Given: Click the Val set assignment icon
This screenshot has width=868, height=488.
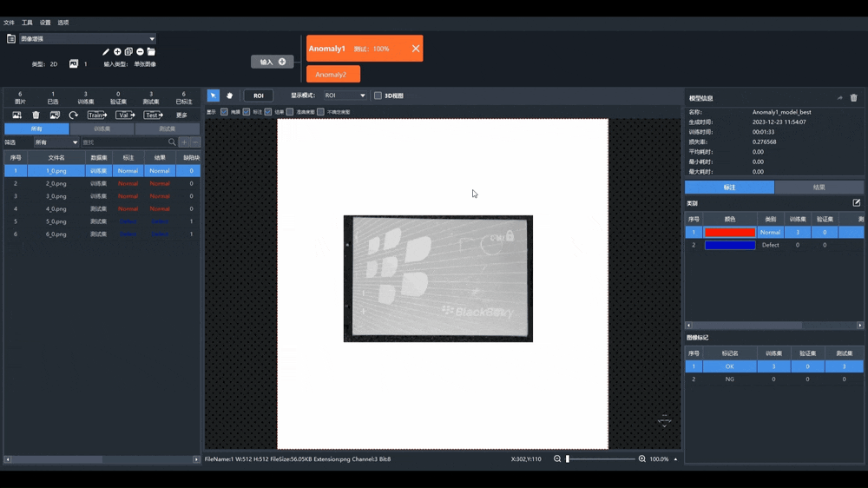Looking at the screenshot, I should (x=125, y=115).
